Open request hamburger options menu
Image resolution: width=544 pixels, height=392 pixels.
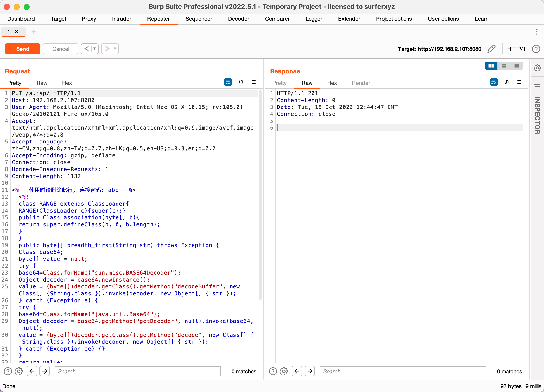(254, 82)
